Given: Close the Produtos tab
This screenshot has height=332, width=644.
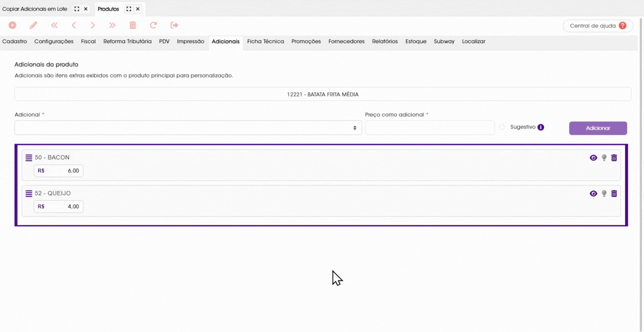Looking at the screenshot, I should [x=138, y=9].
